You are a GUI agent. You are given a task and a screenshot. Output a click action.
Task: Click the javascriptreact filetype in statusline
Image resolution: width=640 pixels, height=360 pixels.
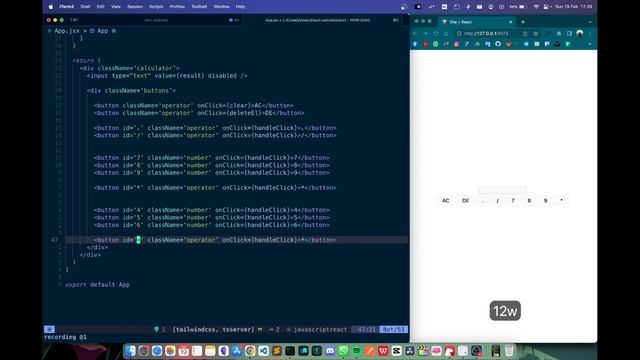320,329
